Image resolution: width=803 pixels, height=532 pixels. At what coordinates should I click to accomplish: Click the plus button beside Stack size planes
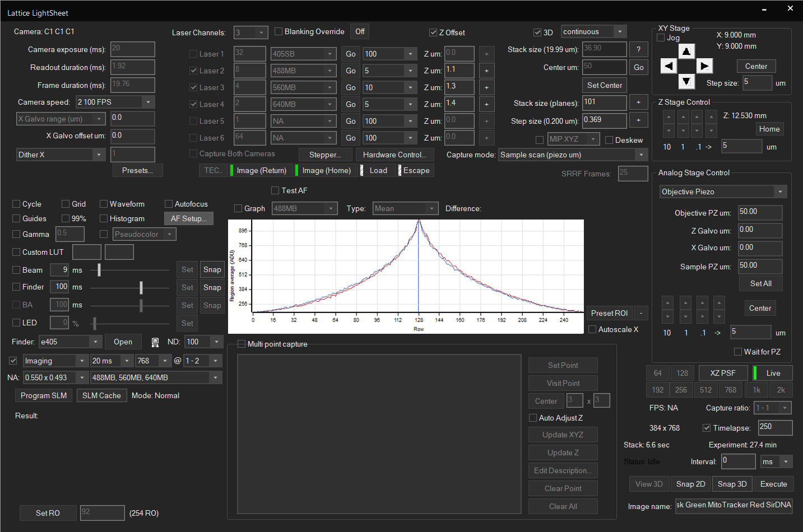[638, 102]
